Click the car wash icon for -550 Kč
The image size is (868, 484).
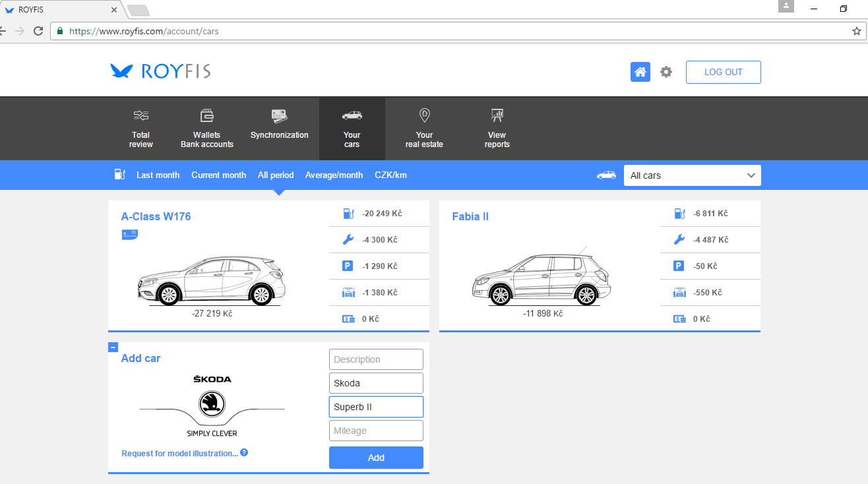click(x=679, y=293)
